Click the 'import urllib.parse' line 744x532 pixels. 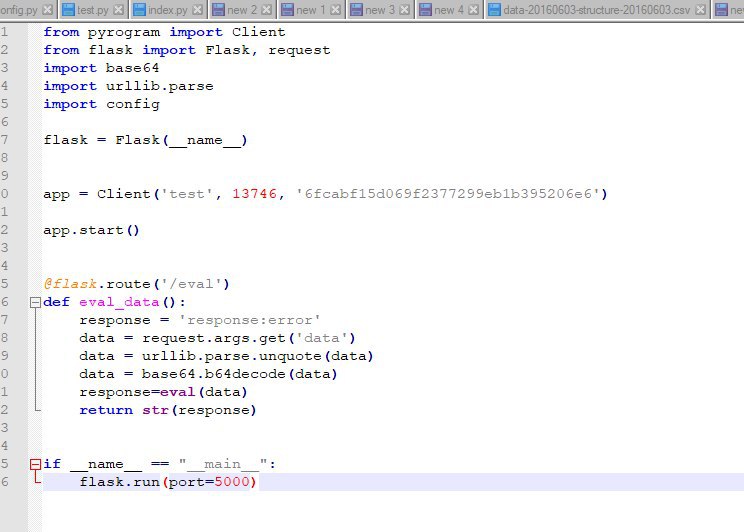point(128,86)
